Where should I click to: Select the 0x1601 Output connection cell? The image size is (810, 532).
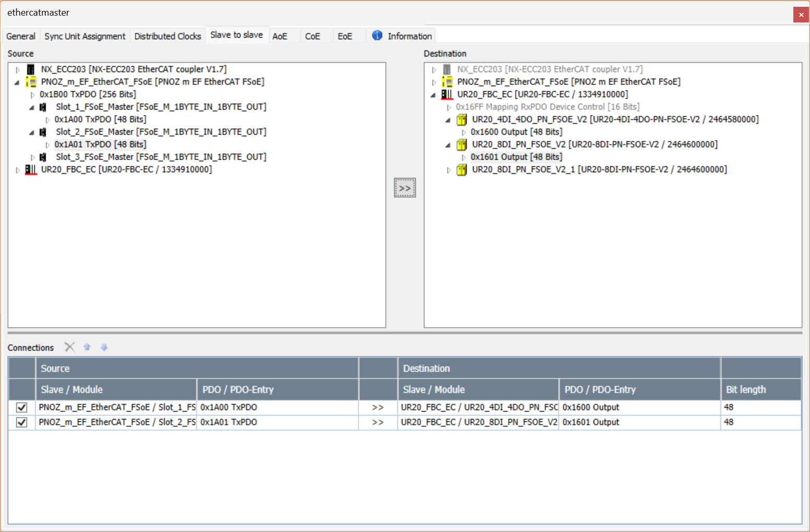click(639, 422)
